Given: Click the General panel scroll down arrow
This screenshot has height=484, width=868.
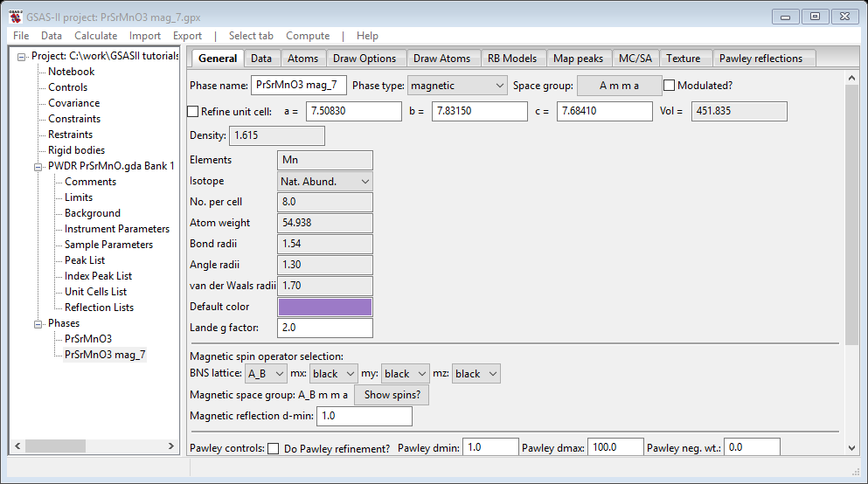Looking at the screenshot, I should (x=852, y=448).
